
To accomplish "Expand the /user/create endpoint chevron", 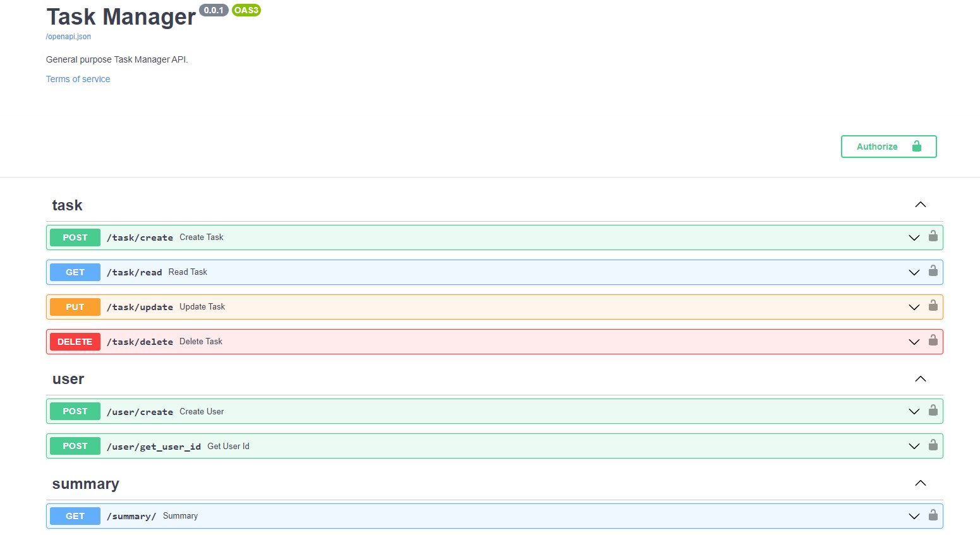I will click(914, 411).
